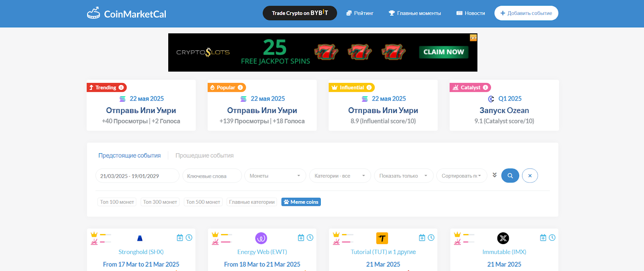644x271 pixels.
Task: Click the Добавить событие button
Action: coord(526,13)
